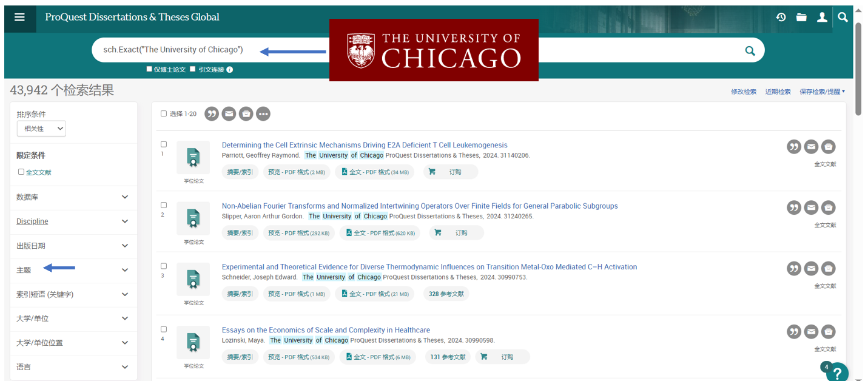This screenshot has width=868, height=381.
Task: Open the help question mark button
Action: pos(837,372)
